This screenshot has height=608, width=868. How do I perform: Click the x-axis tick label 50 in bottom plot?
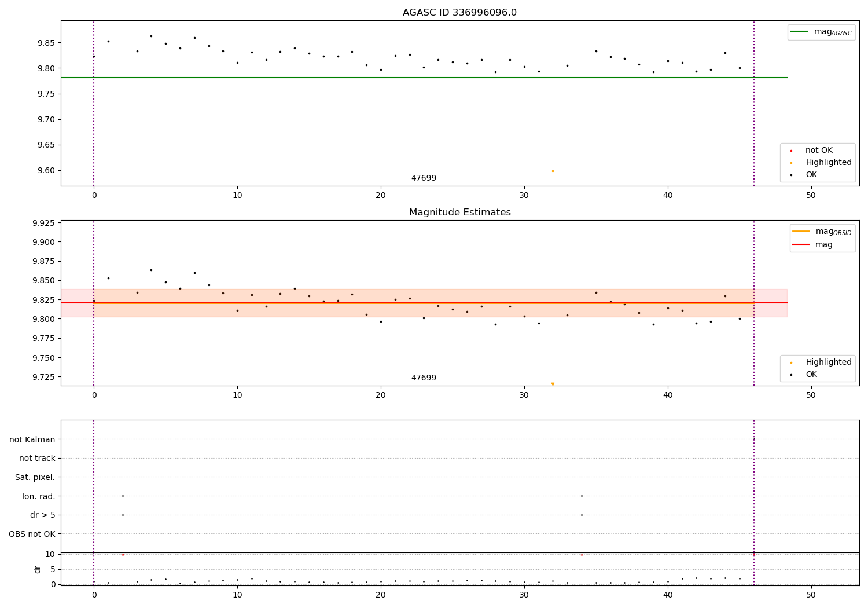point(811,595)
